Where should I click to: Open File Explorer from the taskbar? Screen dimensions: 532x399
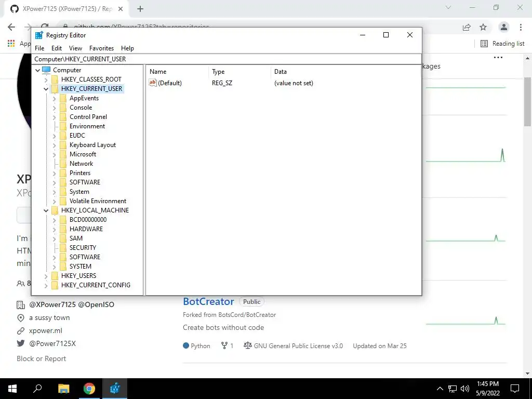pyautogui.click(x=63, y=389)
